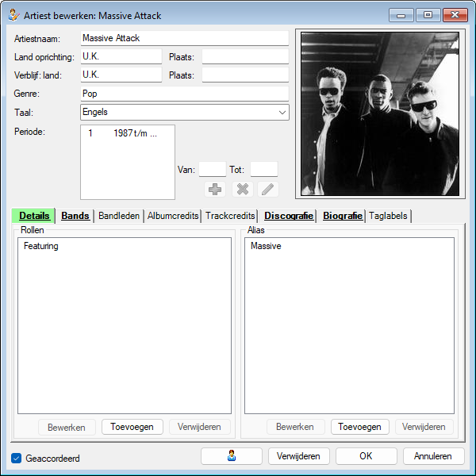
Task: Open the Bands tab
Action: click(75, 216)
